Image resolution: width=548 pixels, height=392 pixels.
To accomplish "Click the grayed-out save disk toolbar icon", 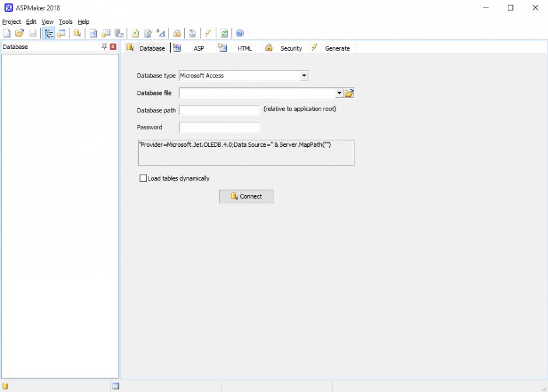I will pos(33,34).
